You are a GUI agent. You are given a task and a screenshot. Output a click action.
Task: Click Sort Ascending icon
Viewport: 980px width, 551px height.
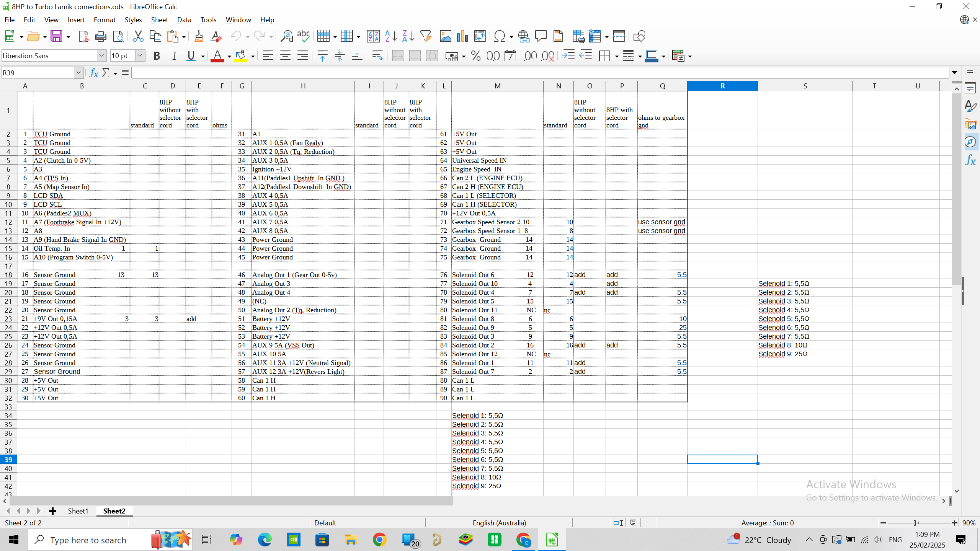pos(391,36)
